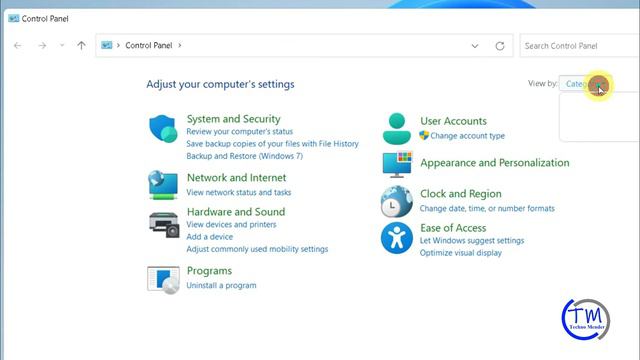Go back with the back arrow

18,46
